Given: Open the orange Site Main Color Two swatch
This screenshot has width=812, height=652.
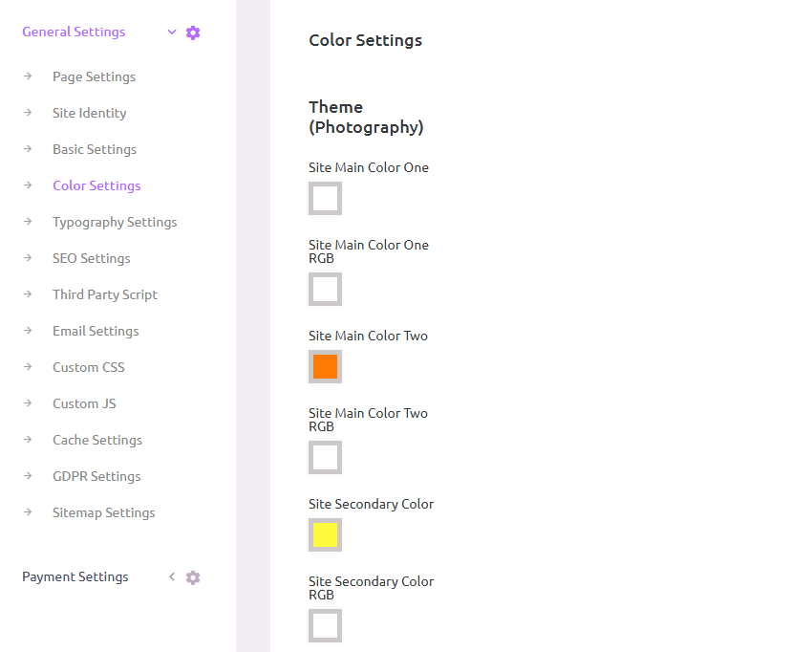Looking at the screenshot, I should 325,367.
